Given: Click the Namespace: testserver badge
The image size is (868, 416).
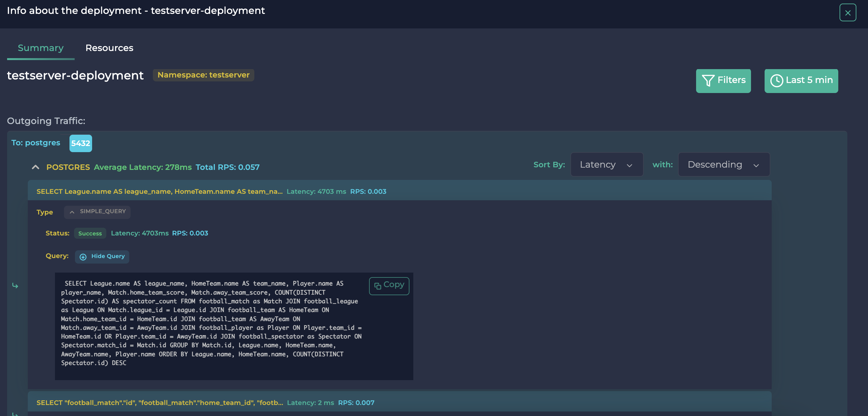Looking at the screenshot, I should [203, 75].
